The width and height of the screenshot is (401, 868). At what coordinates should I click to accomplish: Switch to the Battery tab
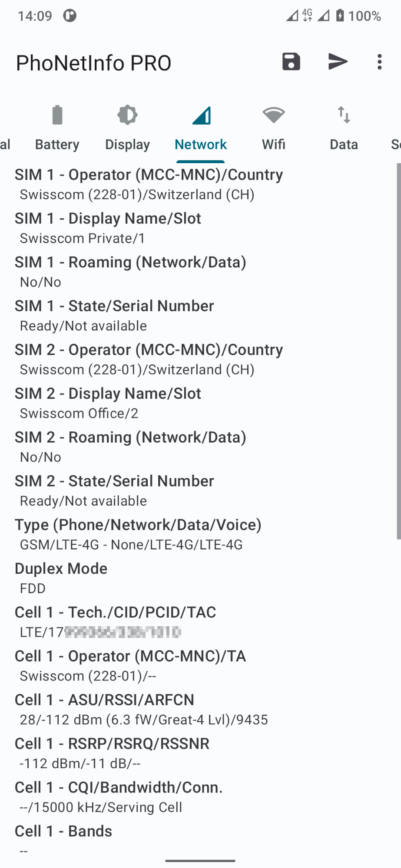coord(57,144)
